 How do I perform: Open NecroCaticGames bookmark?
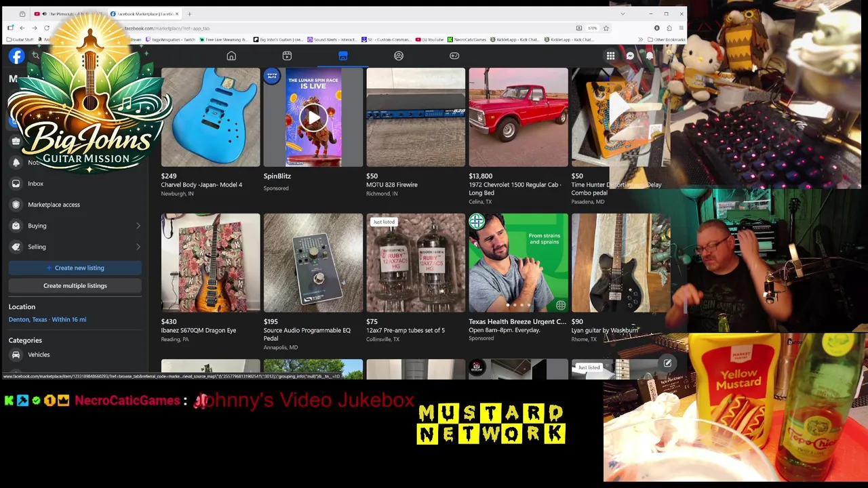[x=467, y=40]
